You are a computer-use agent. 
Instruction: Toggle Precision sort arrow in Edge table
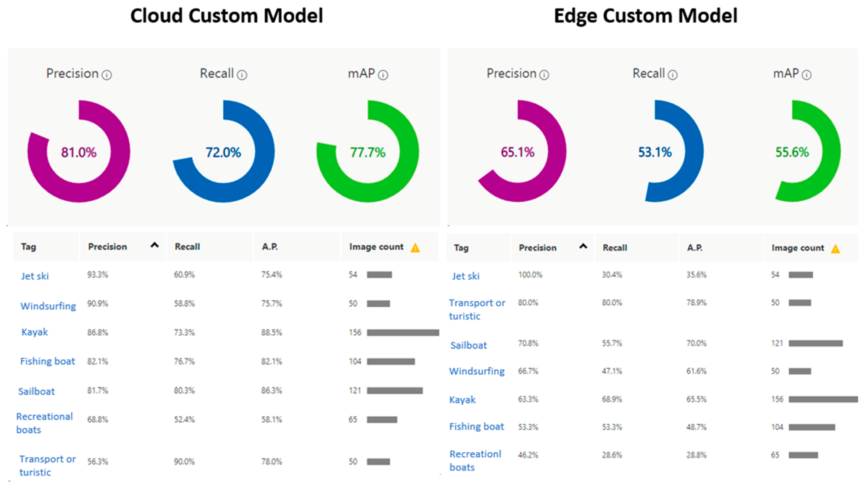[583, 247]
